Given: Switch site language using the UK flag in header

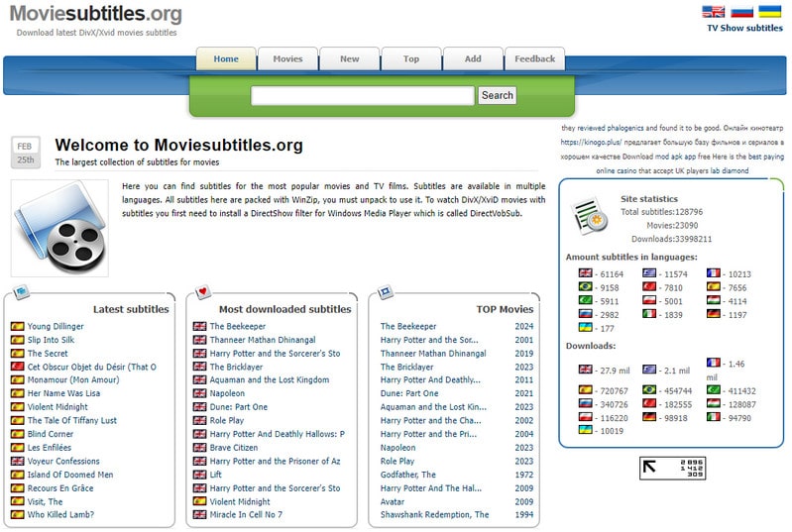Looking at the screenshot, I should click(x=714, y=12).
